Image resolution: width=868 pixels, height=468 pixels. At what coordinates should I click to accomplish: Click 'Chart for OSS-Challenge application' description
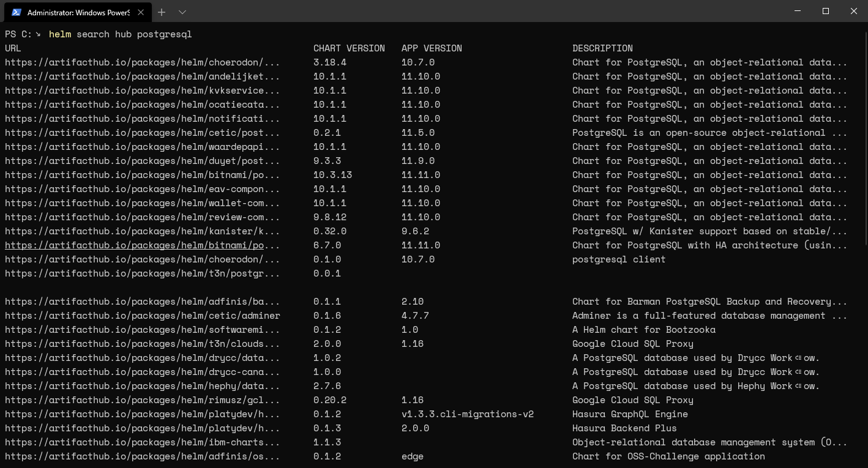[668, 456]
